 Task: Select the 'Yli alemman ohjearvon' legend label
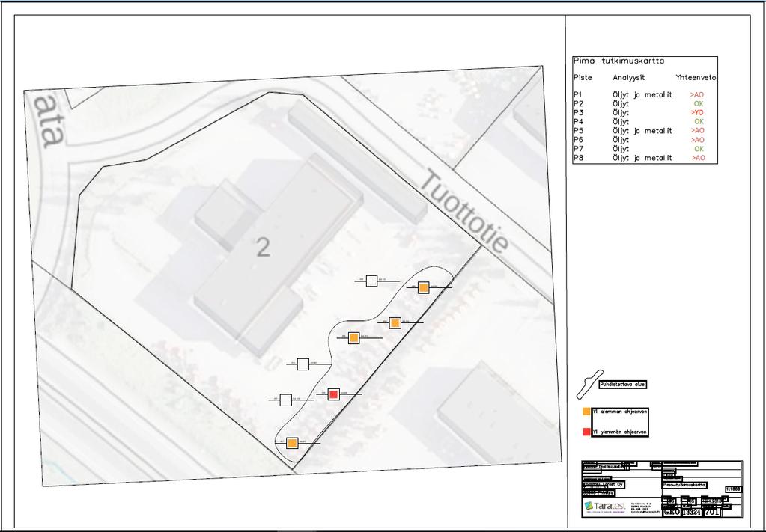(x=620, y=412)
